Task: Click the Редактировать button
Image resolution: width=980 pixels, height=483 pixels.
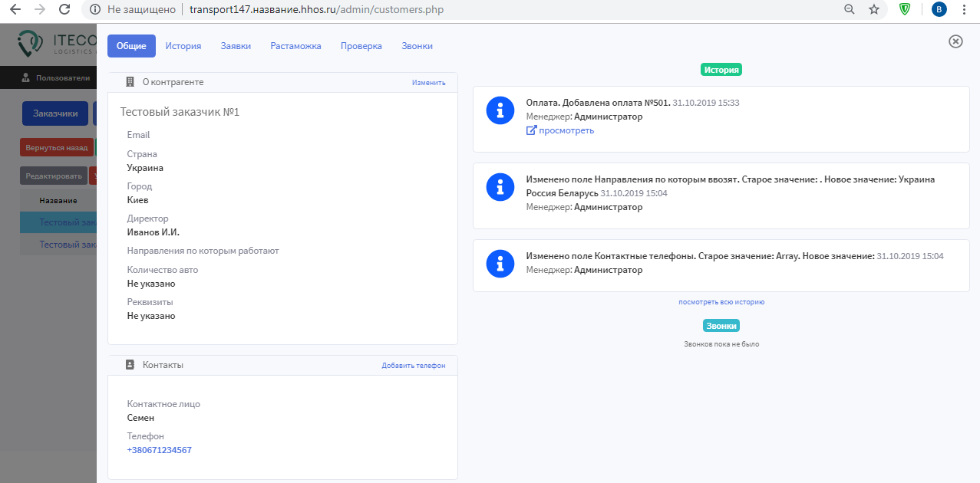Action: pos(54,176)
